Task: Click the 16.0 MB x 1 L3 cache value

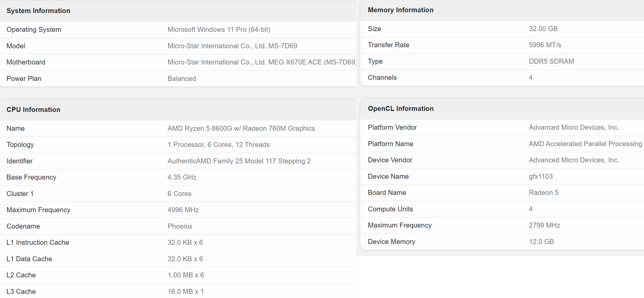Action: [186, 291]
